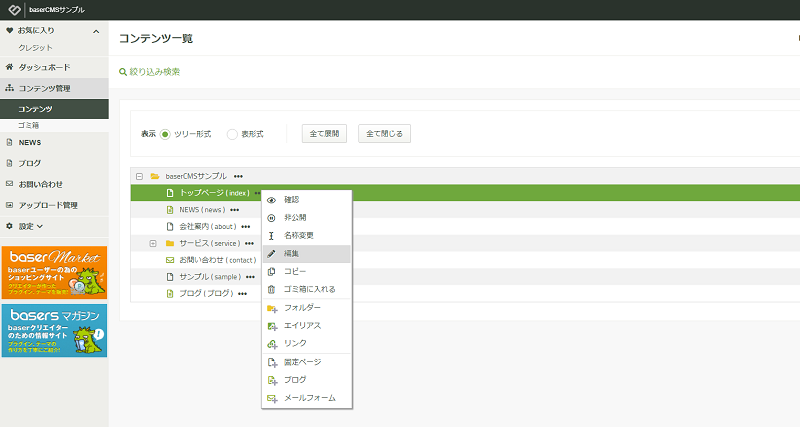Click the pencil icon for 編集
Image resolution: width=800 pixels, height=427 pixels.
271,254
